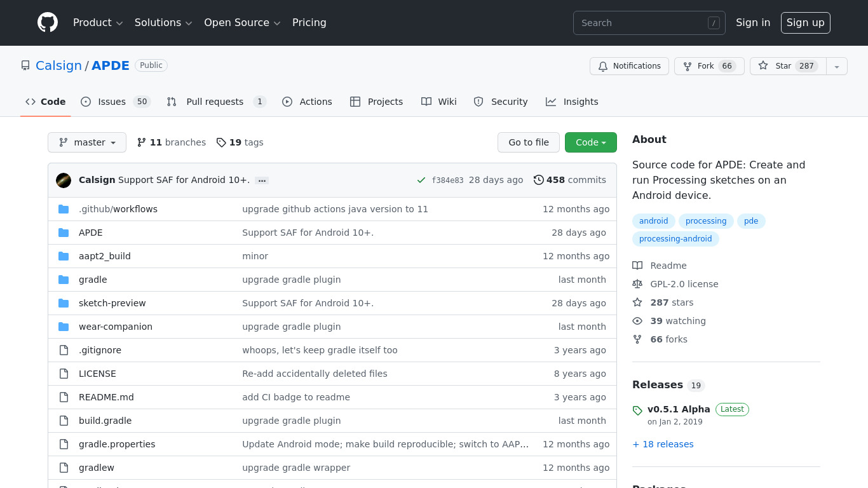This screenshot has height=488, width=868.
Task: Click the 458 commits link
Action: coord(570,180)
